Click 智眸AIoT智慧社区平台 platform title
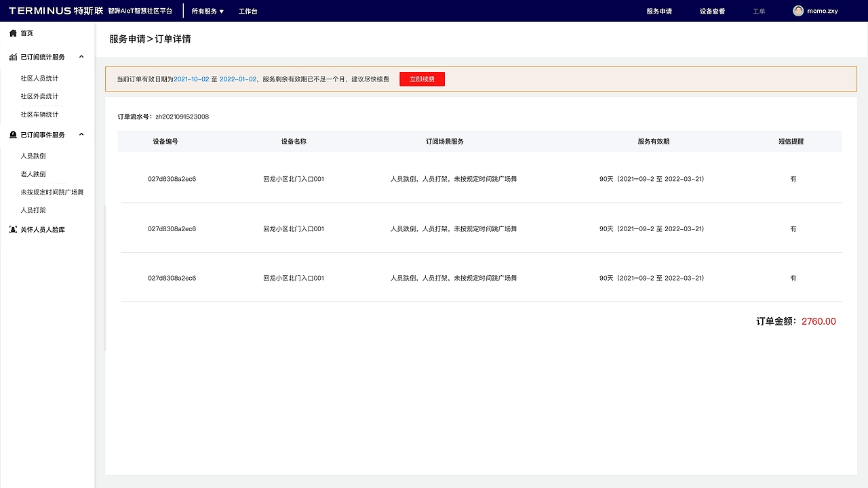 coord(140,11)
